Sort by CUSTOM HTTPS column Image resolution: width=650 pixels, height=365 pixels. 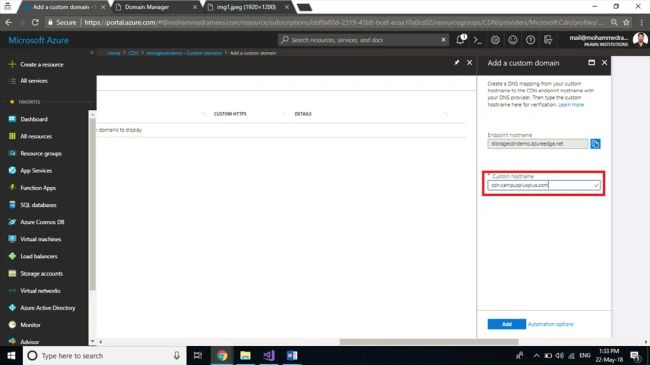click(230, 114)
